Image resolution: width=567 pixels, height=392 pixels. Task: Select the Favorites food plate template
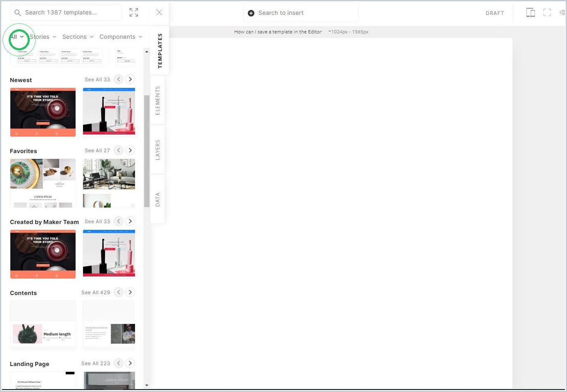(x=43, y=183)
